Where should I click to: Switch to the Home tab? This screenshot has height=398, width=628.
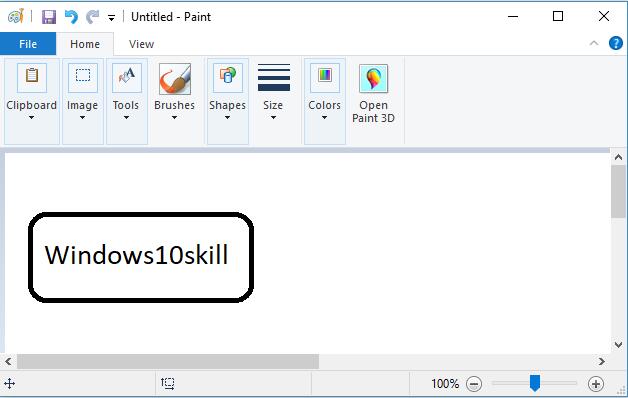pos(85,44)
